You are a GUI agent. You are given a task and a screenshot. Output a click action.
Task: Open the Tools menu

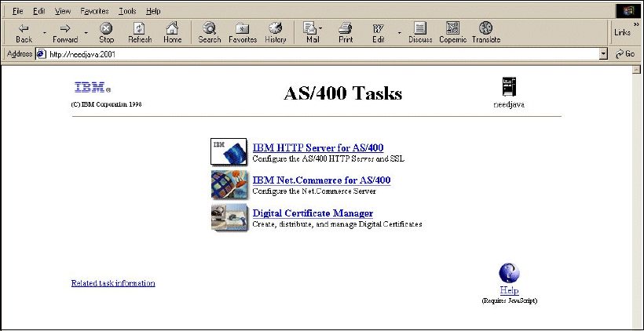tap(127, 11)
